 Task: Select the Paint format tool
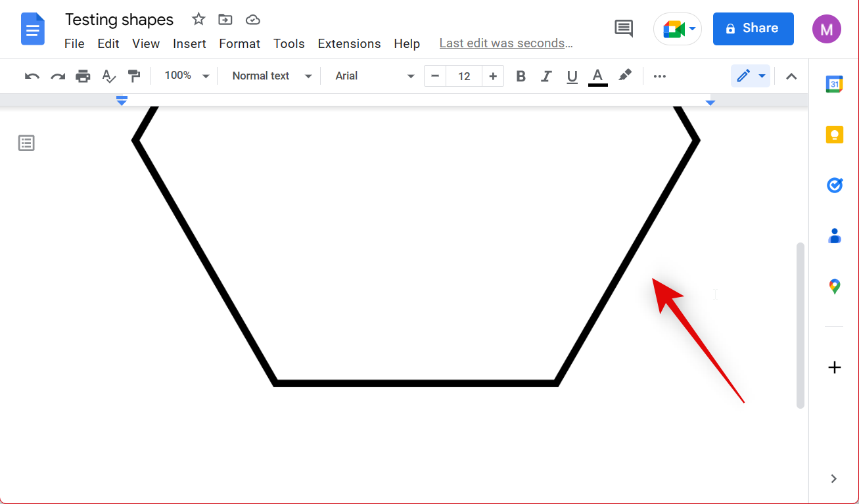click(x=134, y=76)
